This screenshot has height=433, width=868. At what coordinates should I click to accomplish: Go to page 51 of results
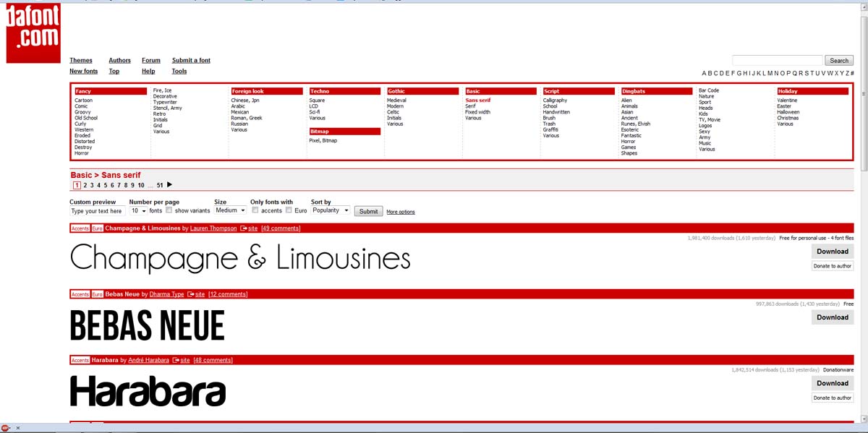pos(160,186)
